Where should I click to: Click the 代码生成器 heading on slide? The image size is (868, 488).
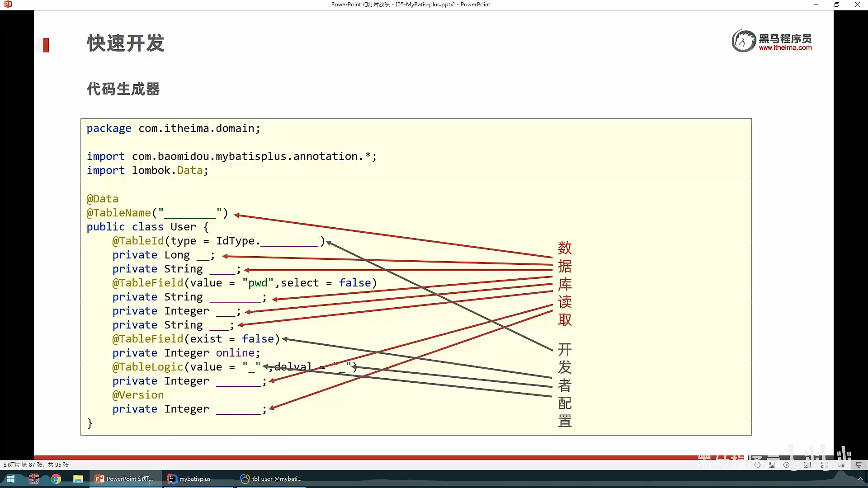tap(123, 89)
